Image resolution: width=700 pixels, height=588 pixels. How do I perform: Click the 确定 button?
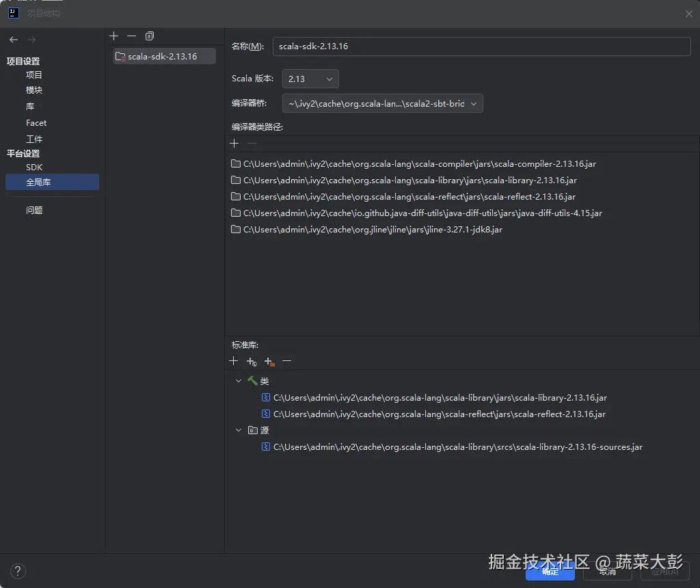tap(550, 573)
